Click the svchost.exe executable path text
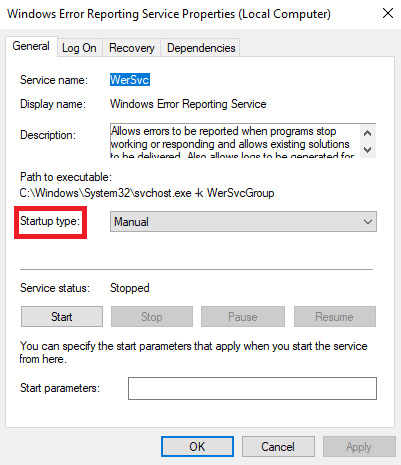The image size is (401, 465). click(x=147, y=193)
